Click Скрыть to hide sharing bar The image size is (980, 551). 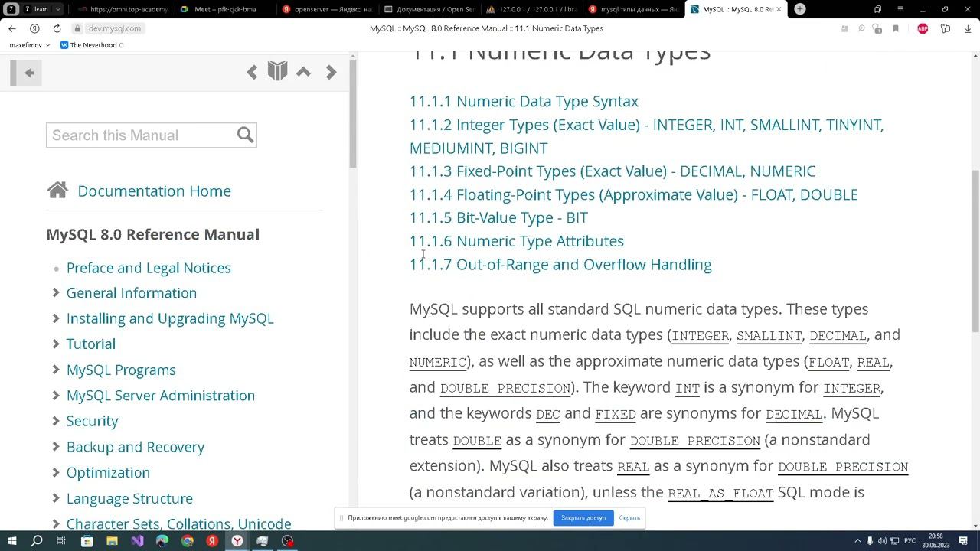point(629,518)
